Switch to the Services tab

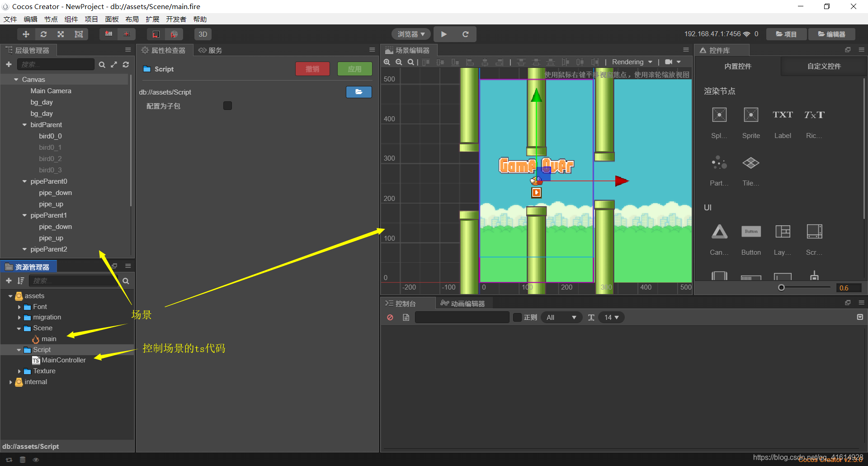coord(211,50)
